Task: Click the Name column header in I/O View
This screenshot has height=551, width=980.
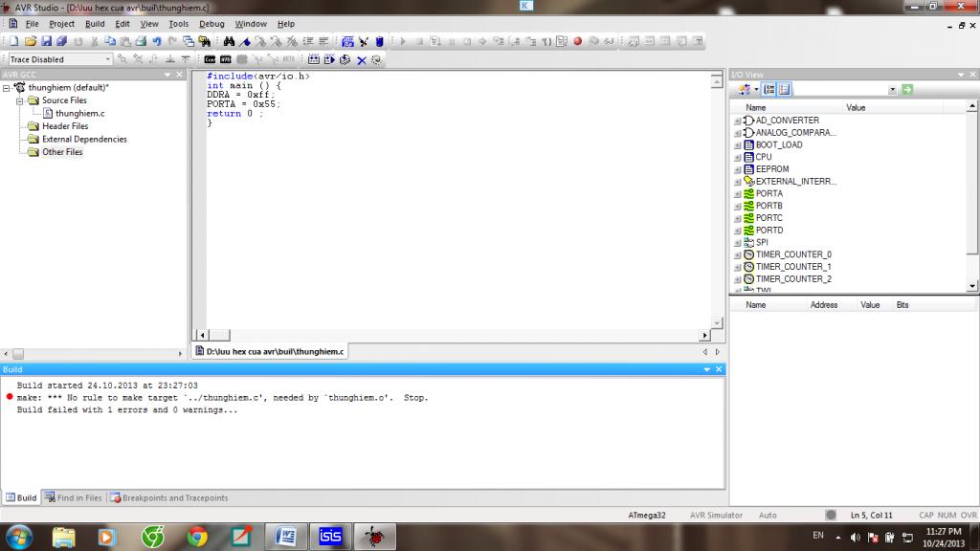Action: tap(756, 107)
